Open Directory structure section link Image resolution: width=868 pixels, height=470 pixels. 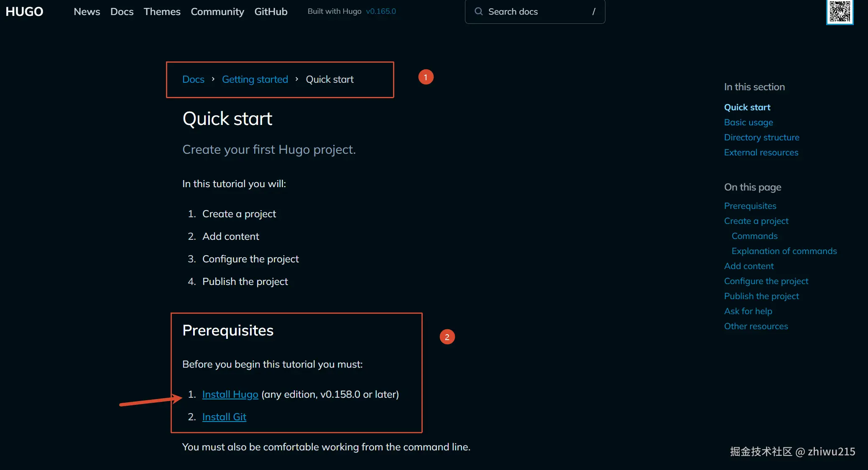point(762,137)
